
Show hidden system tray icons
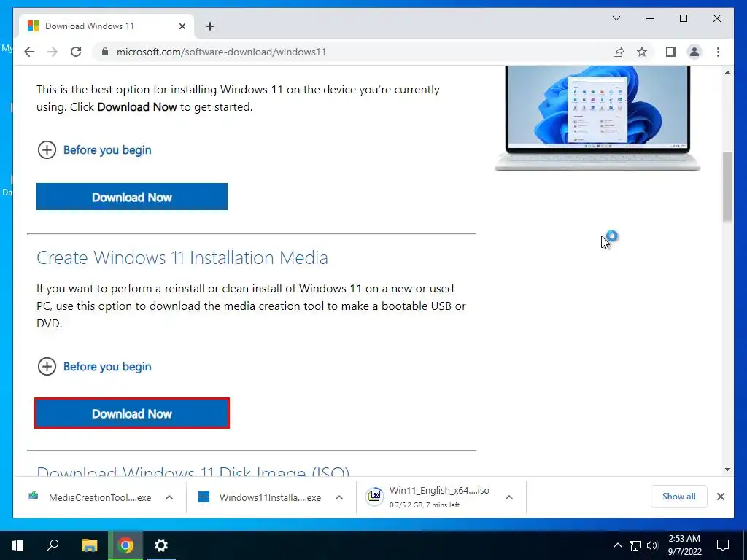pos(617,545)
